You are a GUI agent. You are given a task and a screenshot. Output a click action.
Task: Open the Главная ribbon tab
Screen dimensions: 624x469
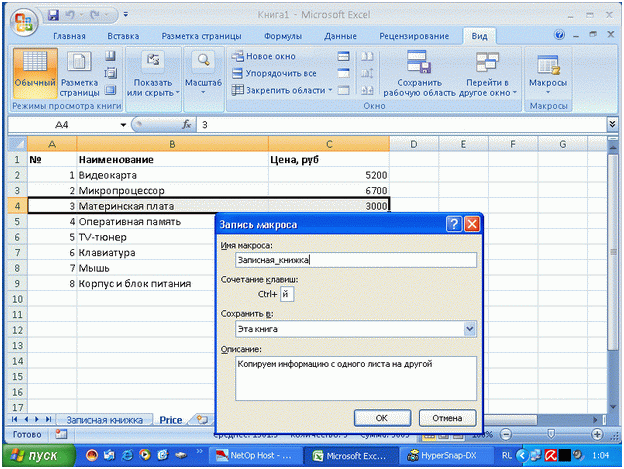click(x=69, y=36)
